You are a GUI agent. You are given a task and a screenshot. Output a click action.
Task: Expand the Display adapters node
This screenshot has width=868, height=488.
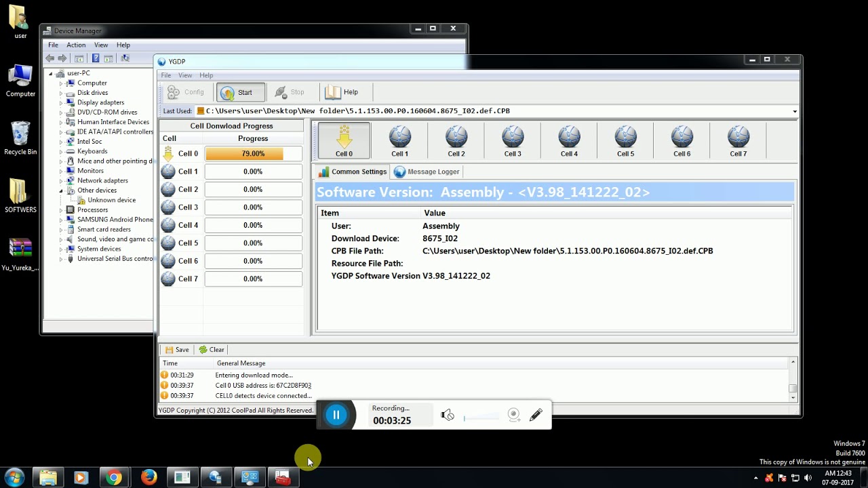point(61,102)
